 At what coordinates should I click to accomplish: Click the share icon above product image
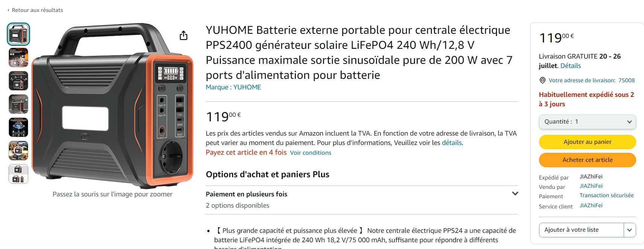point(184,35)
